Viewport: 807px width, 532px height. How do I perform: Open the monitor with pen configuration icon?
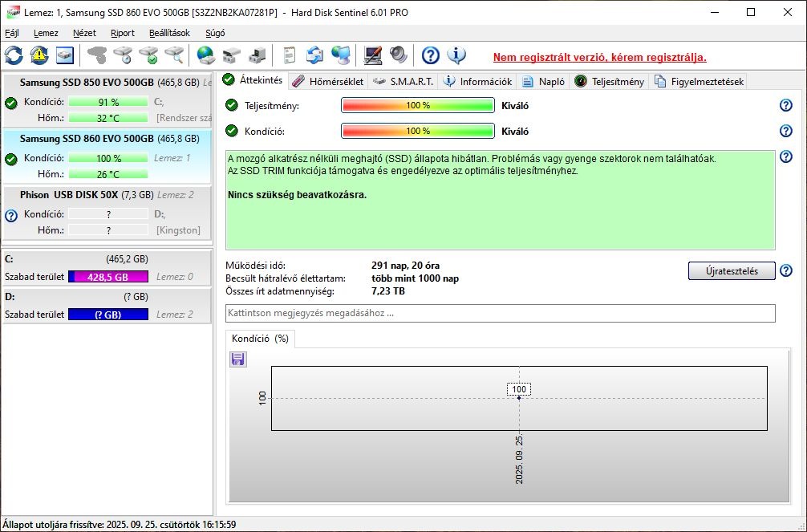pos(373,55)
